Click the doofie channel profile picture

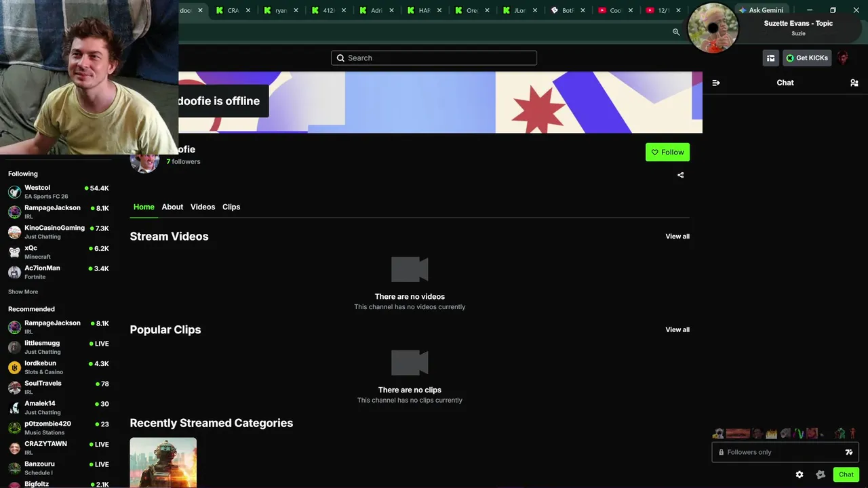pyautogui.click(x=144, y=161)
